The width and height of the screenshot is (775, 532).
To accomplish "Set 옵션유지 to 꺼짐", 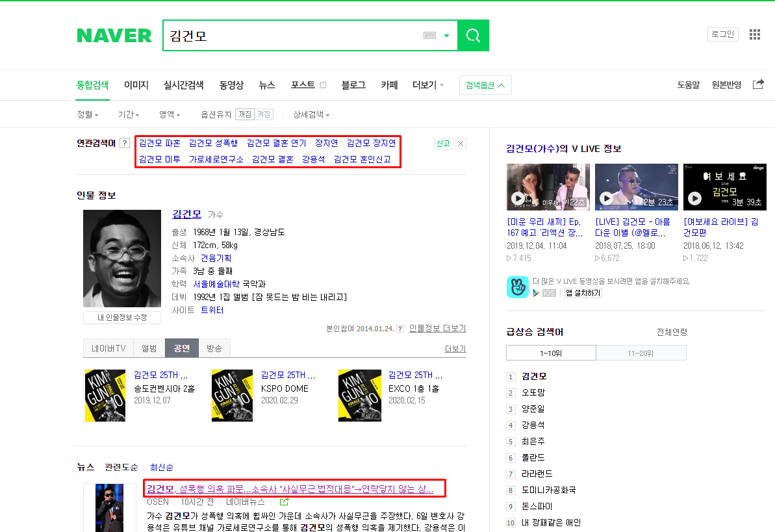I will (x=245, y=114).
